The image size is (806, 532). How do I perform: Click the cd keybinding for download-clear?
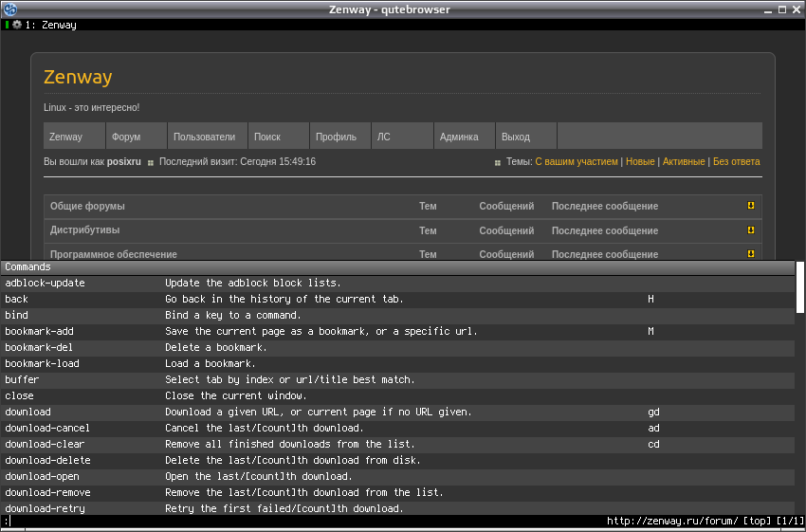653,444
